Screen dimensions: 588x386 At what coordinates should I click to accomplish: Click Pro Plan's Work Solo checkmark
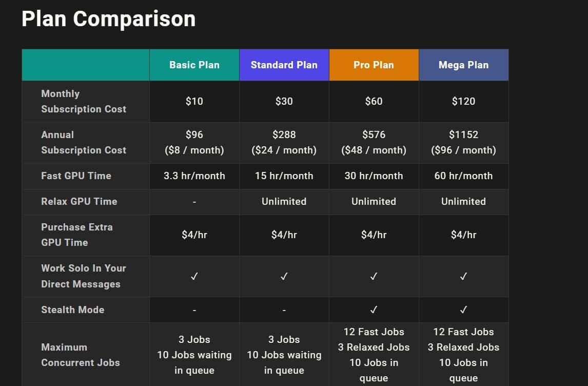pyautogui.click(x=374, y=276)
